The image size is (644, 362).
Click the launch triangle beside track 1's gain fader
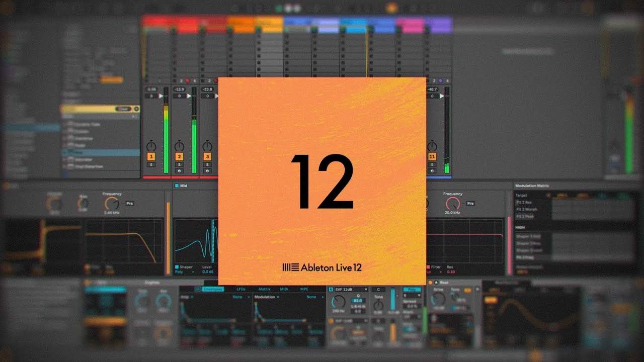(x=160, y=96)
